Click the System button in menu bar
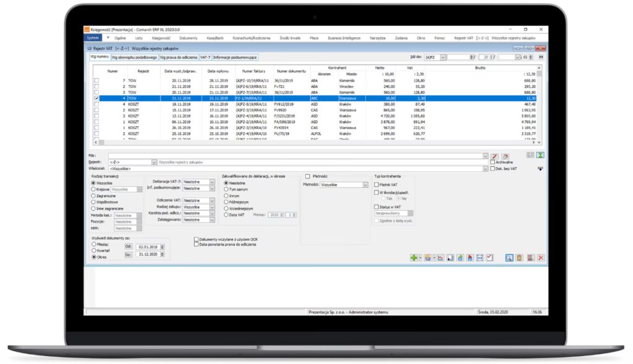This screenshot has width=633, height=364. 92,38
